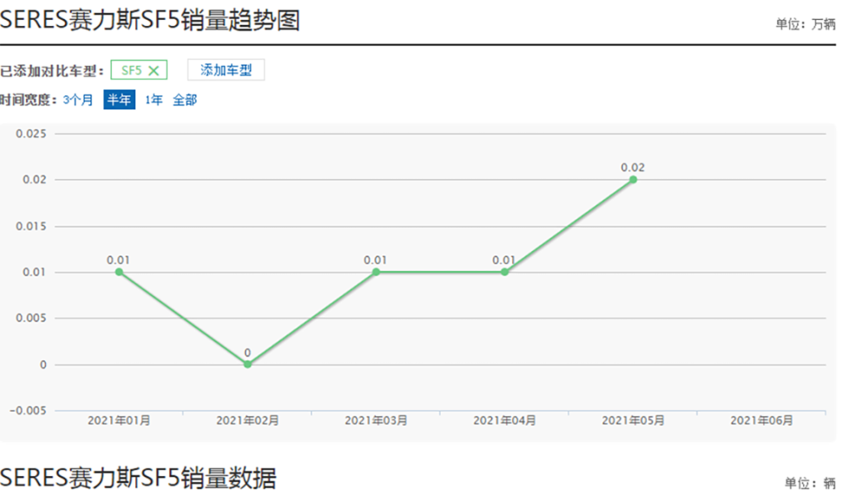Show 全部 time range

185,100
